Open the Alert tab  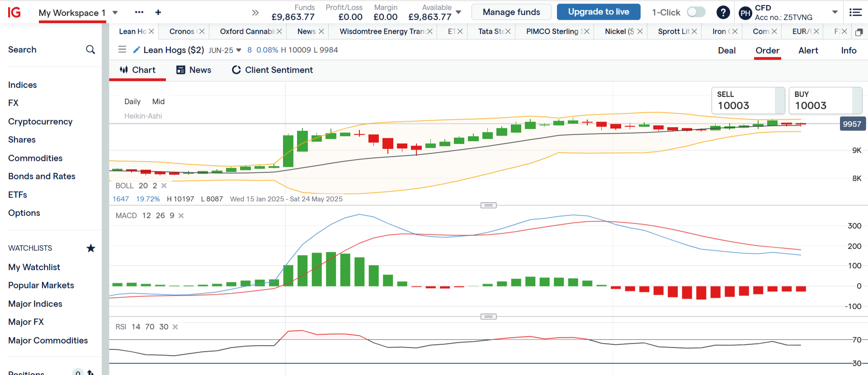(808, 51)
